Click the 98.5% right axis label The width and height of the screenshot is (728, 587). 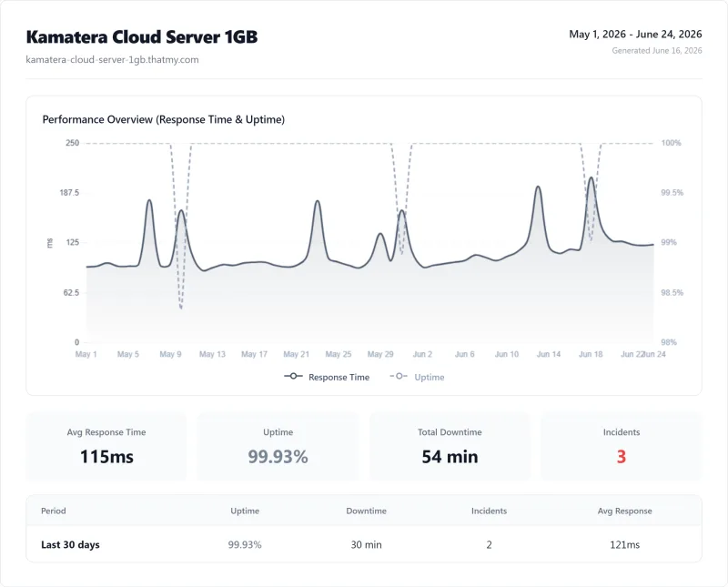[672, 292]
